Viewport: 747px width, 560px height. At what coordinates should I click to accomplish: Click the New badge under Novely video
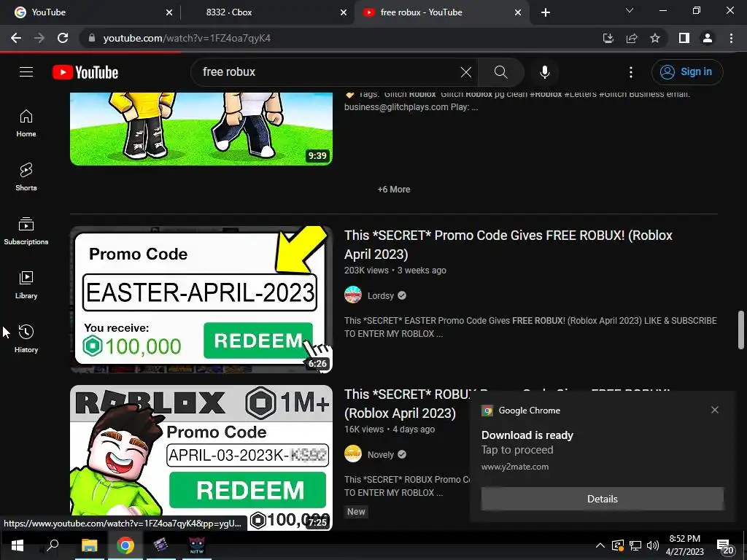pos(356,512)
